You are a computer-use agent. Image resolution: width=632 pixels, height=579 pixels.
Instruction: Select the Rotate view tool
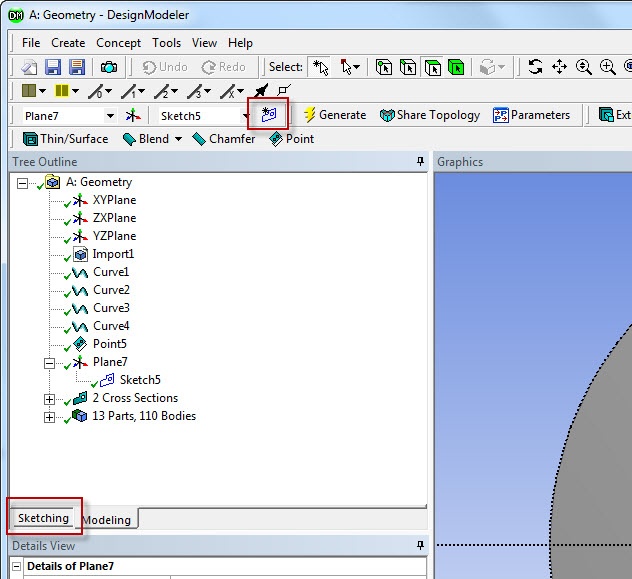(535, 67)
